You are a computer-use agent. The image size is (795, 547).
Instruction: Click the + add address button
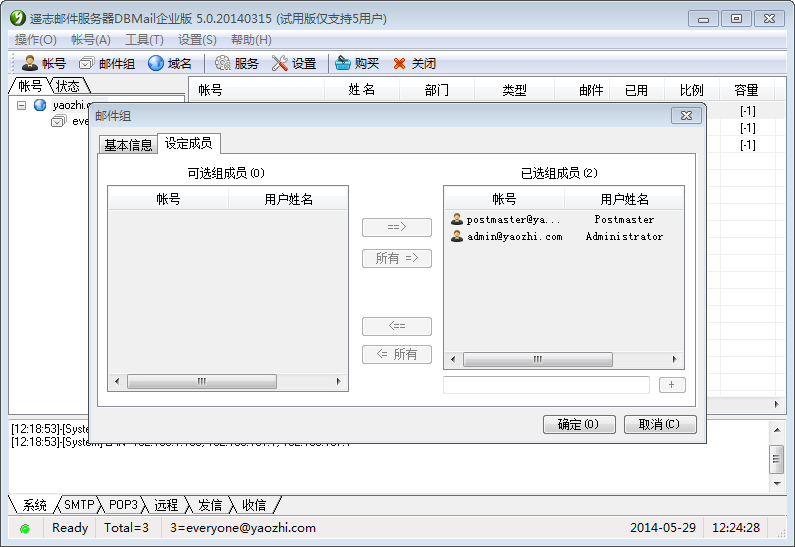pyautogui.click(x=672, y=385)
